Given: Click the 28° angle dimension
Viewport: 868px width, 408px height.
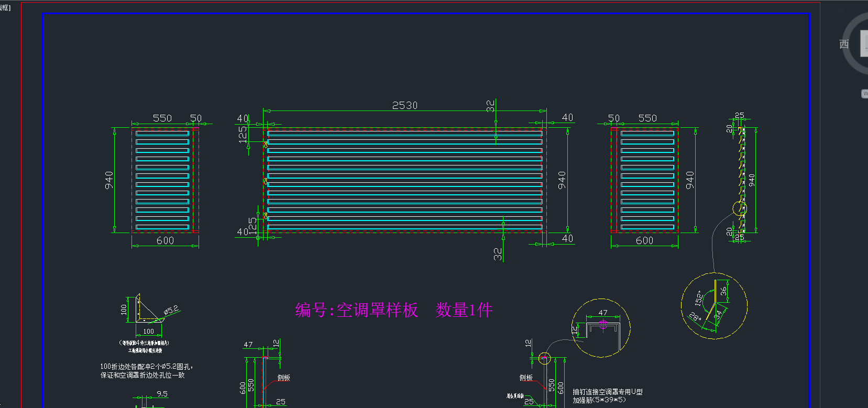Looking at the screenshot, I should [x=695, y=317].
